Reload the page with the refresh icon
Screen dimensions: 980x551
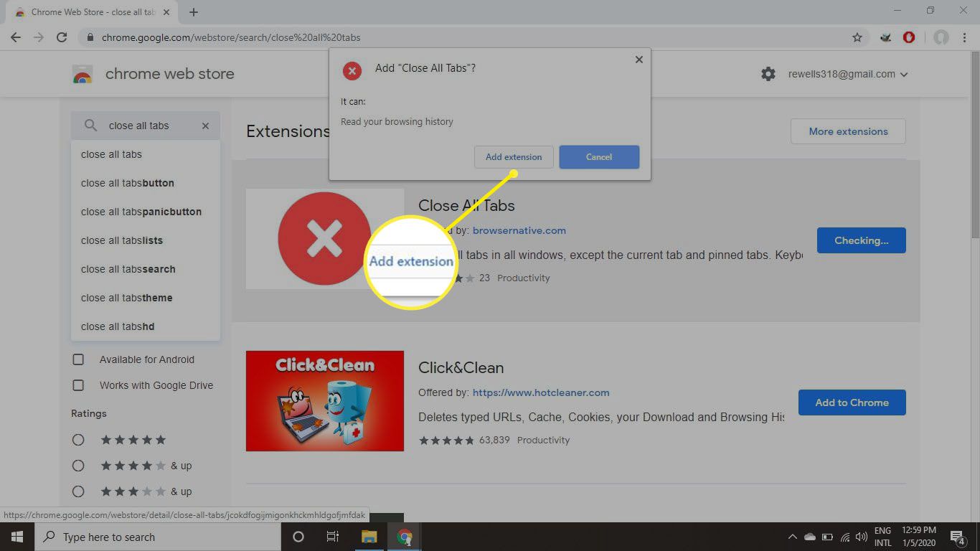pos(62,37)
